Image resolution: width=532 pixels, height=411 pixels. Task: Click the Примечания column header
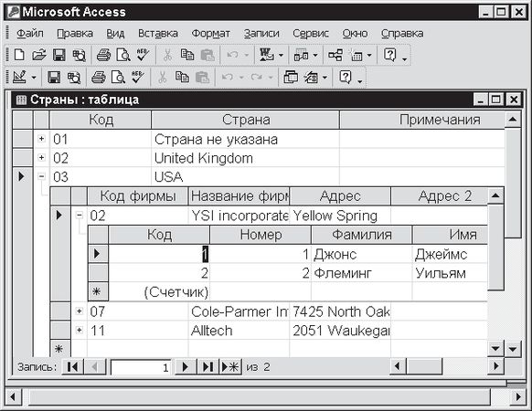(x=422, y=120)
